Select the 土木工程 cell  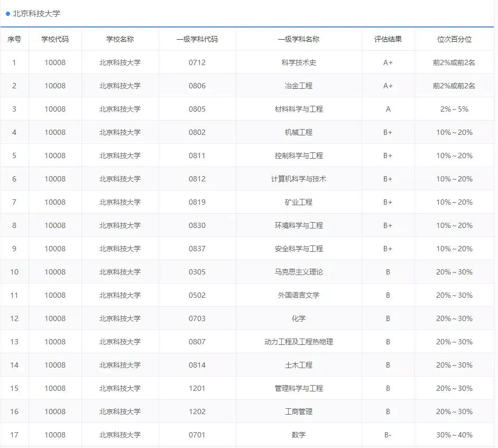(299, 365)
